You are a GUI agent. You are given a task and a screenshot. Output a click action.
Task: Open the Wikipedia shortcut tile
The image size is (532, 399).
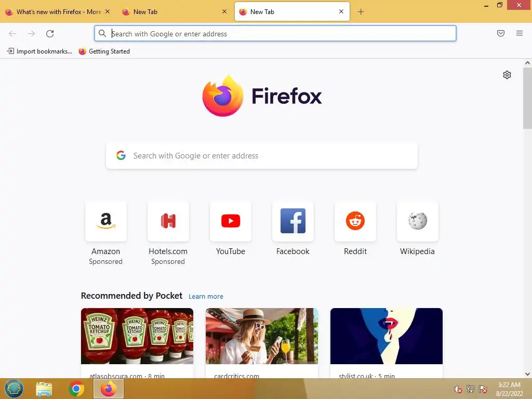tap(417, 221)
